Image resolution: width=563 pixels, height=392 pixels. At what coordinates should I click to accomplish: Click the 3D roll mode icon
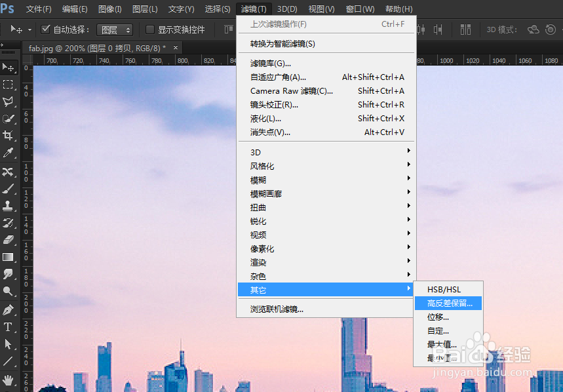(551, 29)
